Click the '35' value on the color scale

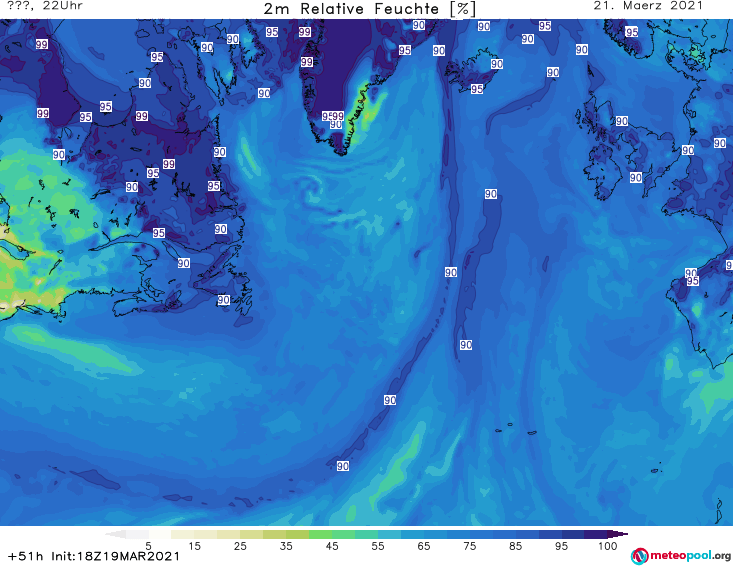click(286, 546)
